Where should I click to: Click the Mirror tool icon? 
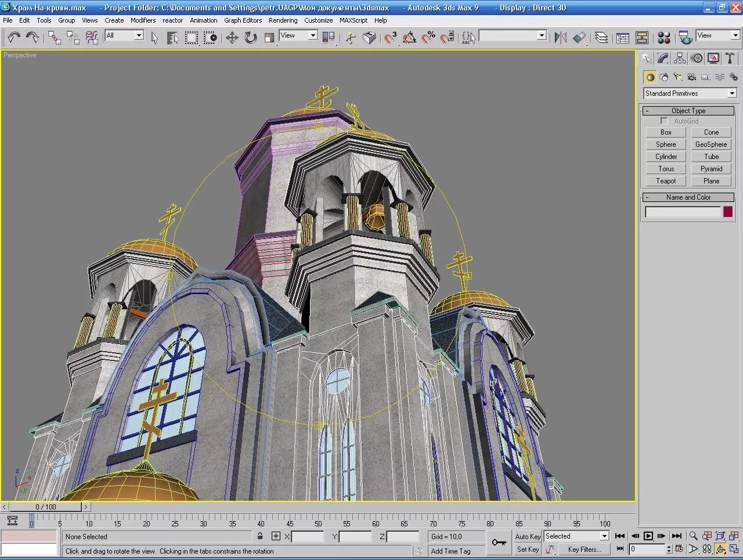(x=560, y=38)
